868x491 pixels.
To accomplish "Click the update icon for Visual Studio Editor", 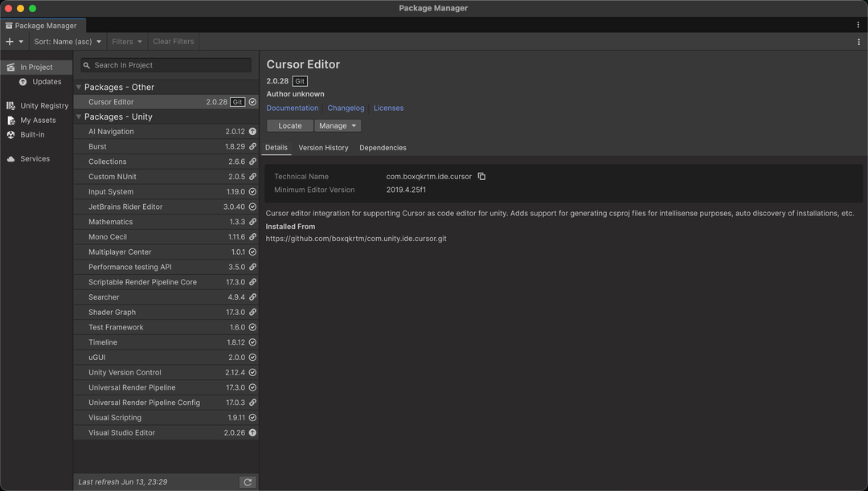I will click(x=252, y=433).
